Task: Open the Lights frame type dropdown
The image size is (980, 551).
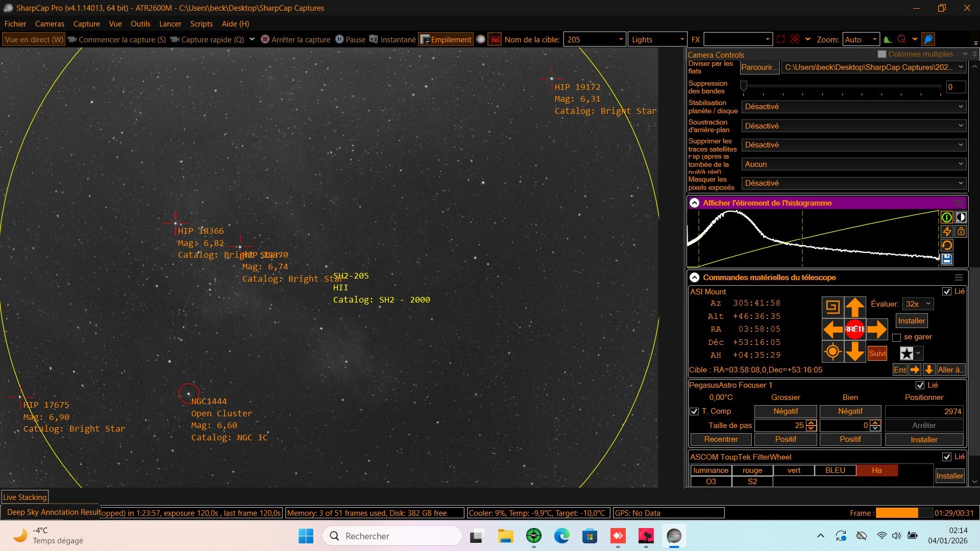Action: tap(657, 39)
